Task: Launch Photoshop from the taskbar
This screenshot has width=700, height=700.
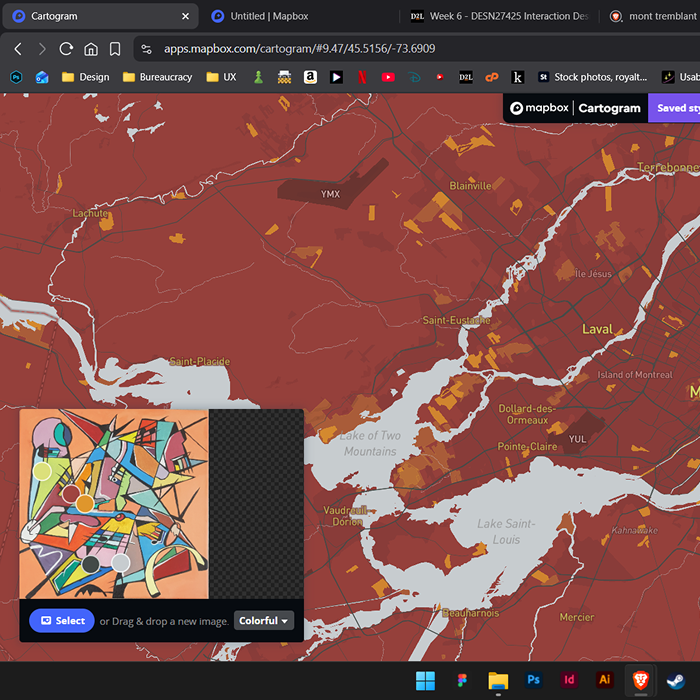Action: pyautogui.click(x=534, y=680)
